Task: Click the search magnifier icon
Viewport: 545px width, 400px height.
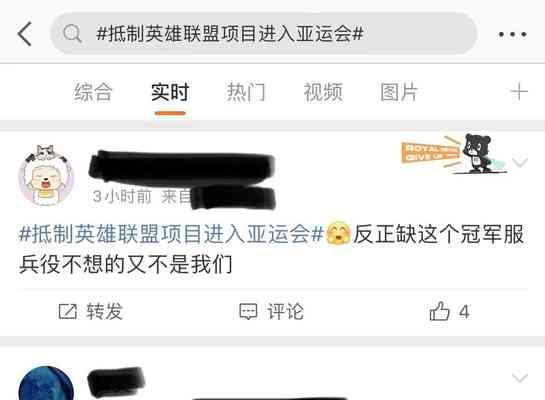Action: coord(72,34)
